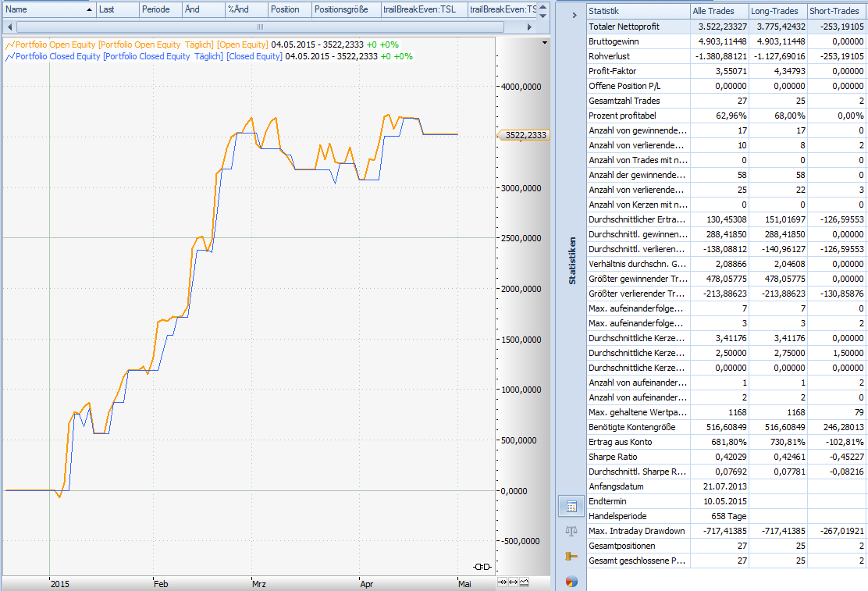Click the zigzag line chart button below the price axis

[524, 582]
